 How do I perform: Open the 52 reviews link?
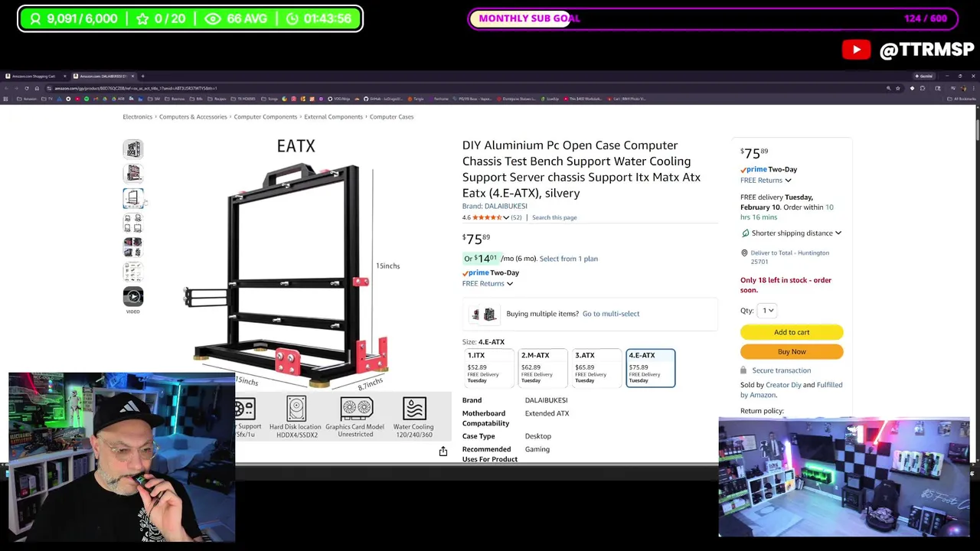coord(516,217)
